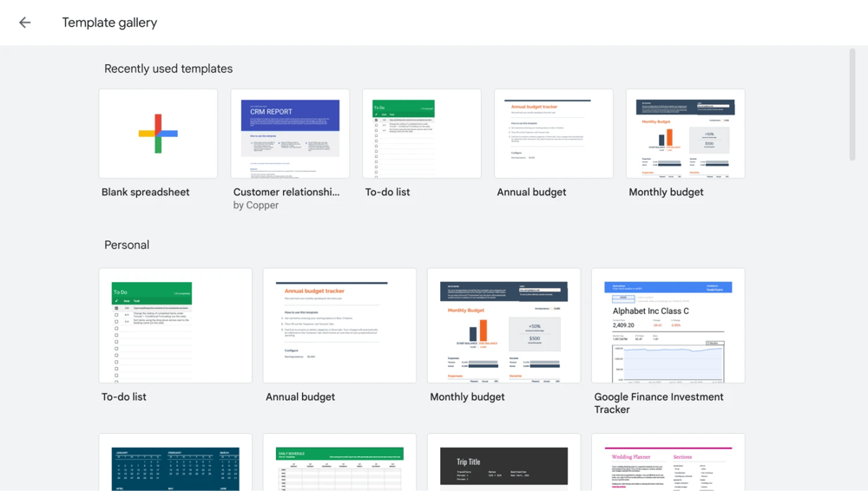Select To-do list thumbnail in Recently used
Viewport: 868px width, 491px height.
pyautogui.click(x=422, y=134)
